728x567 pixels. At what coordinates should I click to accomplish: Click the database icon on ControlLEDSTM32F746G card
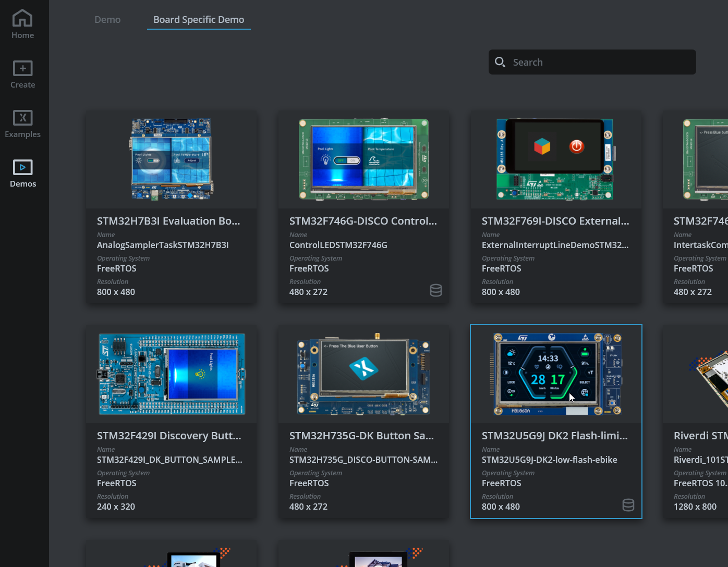[x=436, y=290]
